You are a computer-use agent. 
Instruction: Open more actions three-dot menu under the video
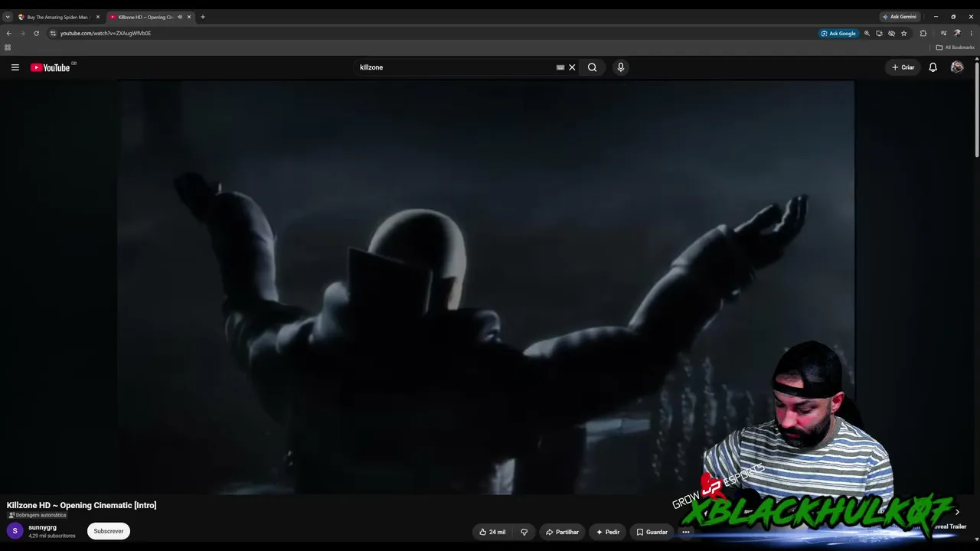pyautogui.click(x=686, y=532)
